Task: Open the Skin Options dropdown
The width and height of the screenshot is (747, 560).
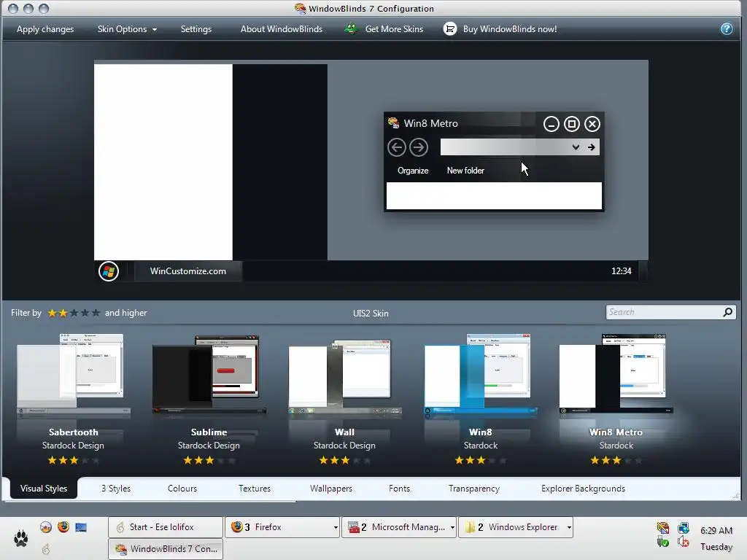Action: 127,29
